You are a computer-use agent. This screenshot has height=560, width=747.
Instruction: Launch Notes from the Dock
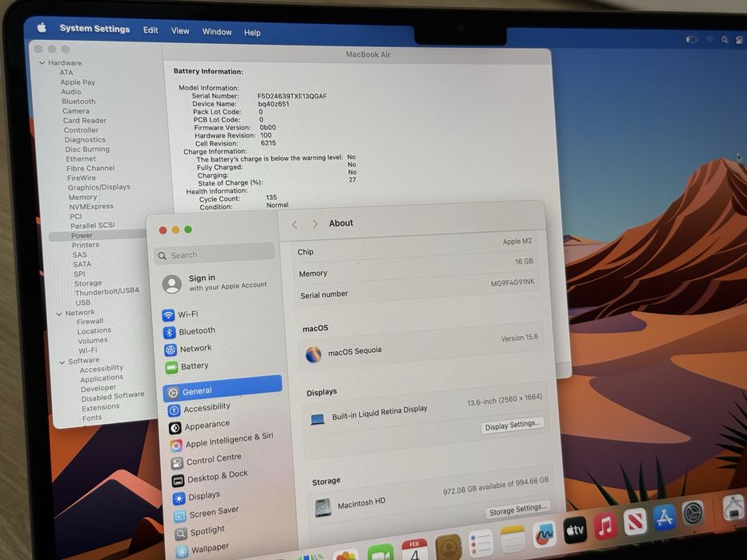pos(512,539)
